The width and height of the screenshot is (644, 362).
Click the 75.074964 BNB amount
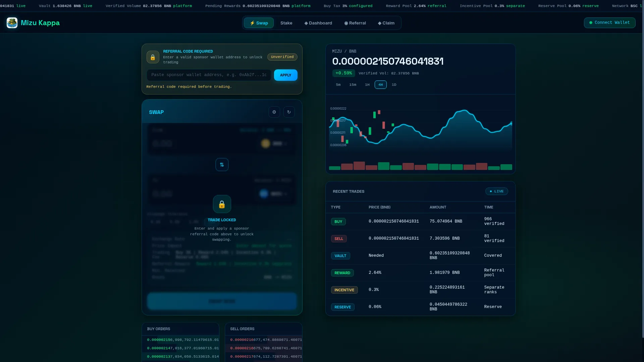click(446, 222)
